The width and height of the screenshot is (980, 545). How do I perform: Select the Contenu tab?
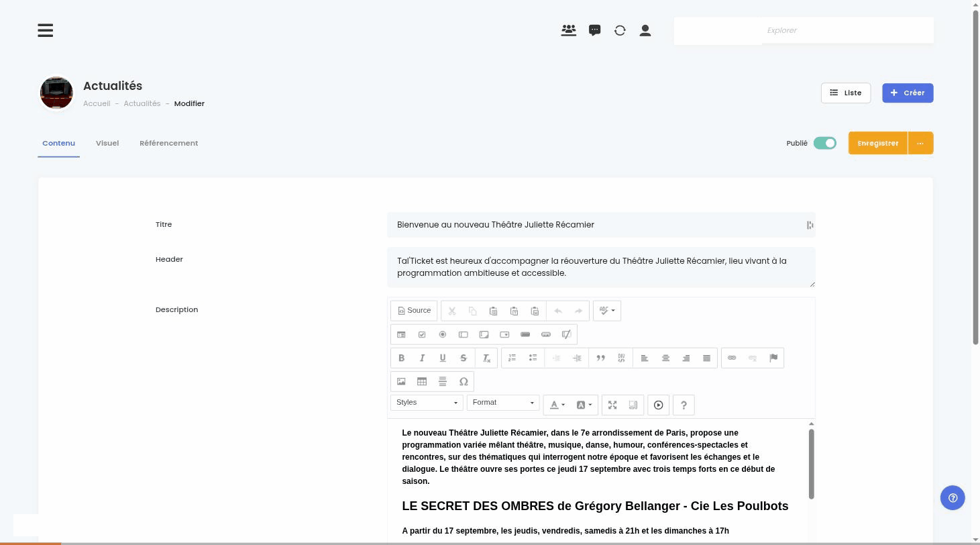(x=58, y=143)
